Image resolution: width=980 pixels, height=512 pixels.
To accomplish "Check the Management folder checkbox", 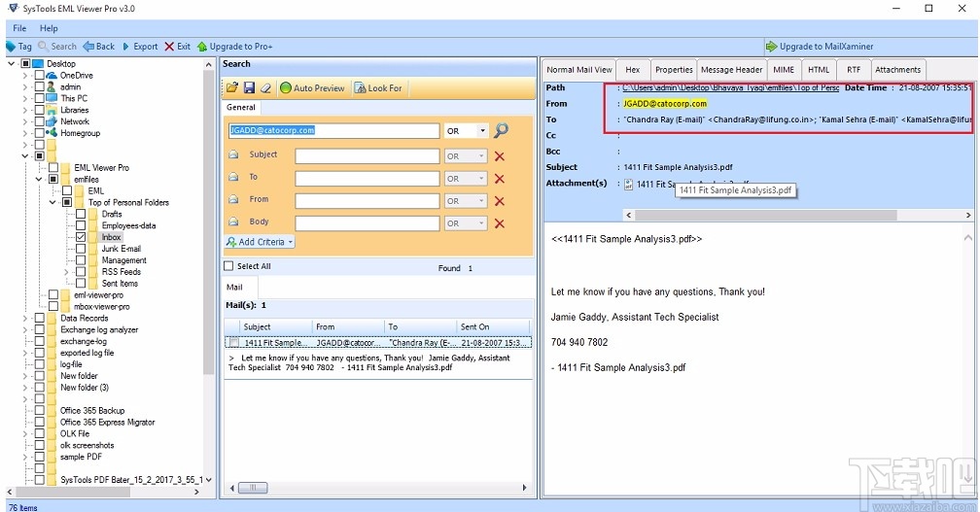I will coord(81,260).
